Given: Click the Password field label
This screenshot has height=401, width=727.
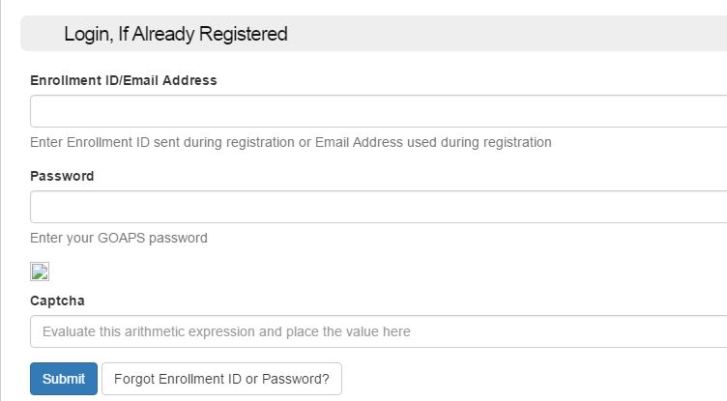Looking at the screenshot, I should point(62,175).
